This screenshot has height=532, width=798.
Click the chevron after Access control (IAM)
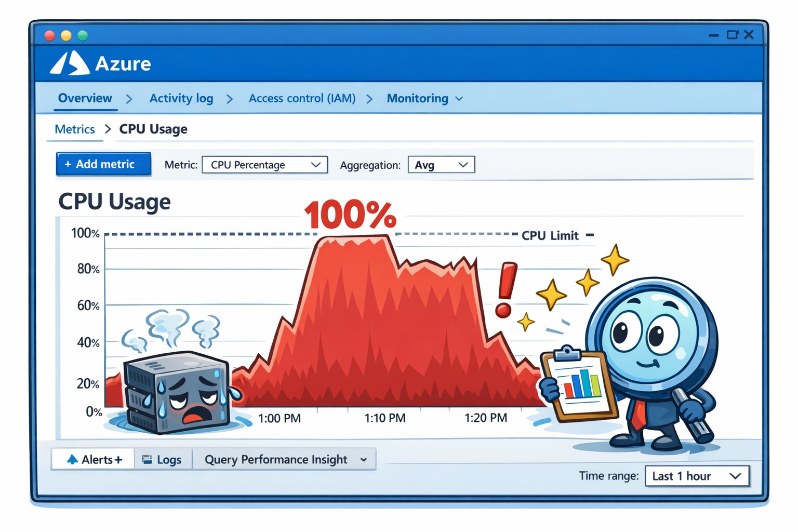click(x=369, y=99)
